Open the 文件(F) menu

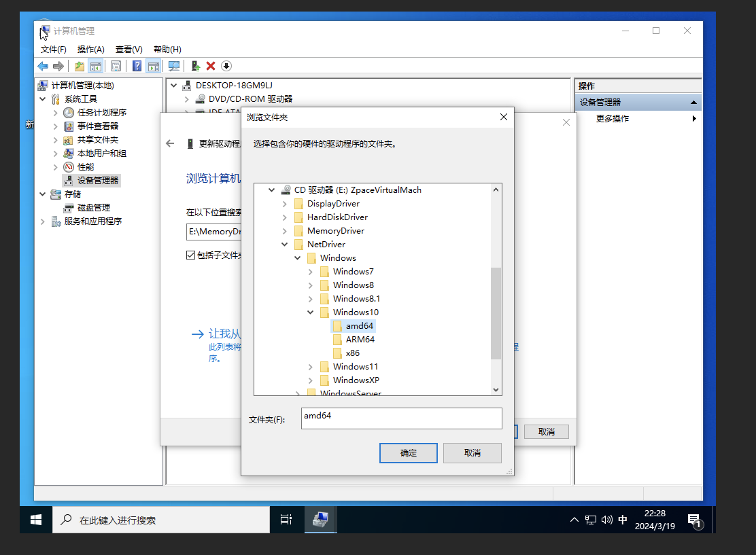[54, 49]
